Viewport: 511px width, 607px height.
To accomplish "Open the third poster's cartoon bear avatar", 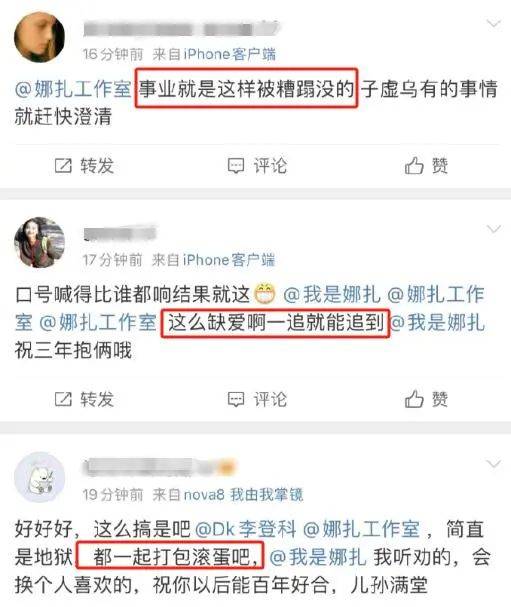I will point(39,477).
